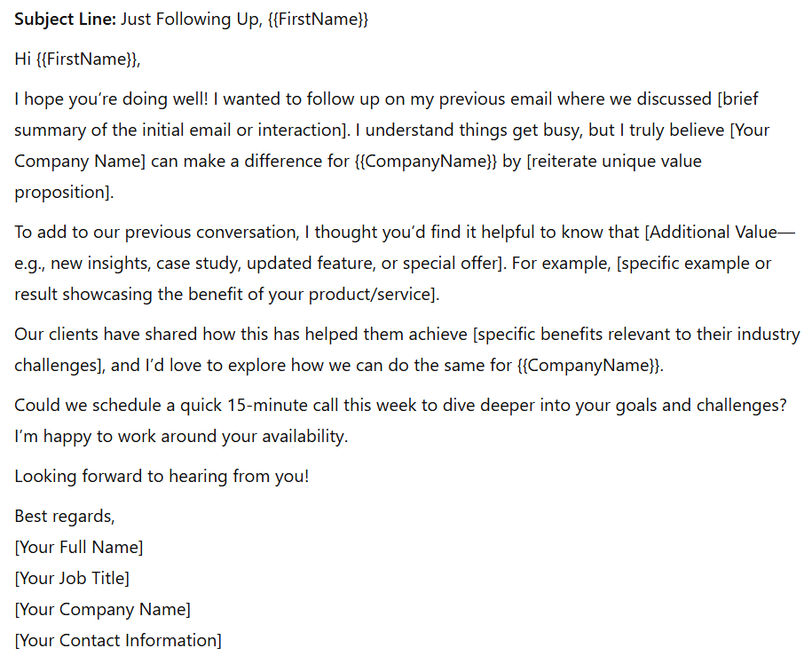Click 'Looking forward to hearing from you!' line
The width and height of the screenshot is (812, 664).
[x=162, y=476]
